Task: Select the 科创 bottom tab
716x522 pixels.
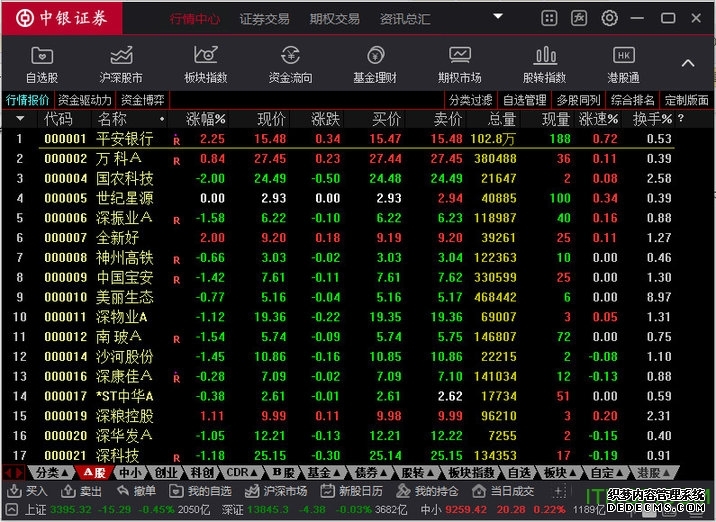Action: tap(202, 473)
